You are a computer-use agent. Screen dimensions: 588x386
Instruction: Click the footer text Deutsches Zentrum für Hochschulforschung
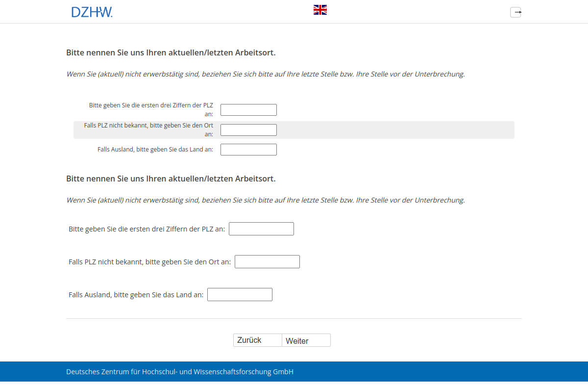[x=180, y=372]
